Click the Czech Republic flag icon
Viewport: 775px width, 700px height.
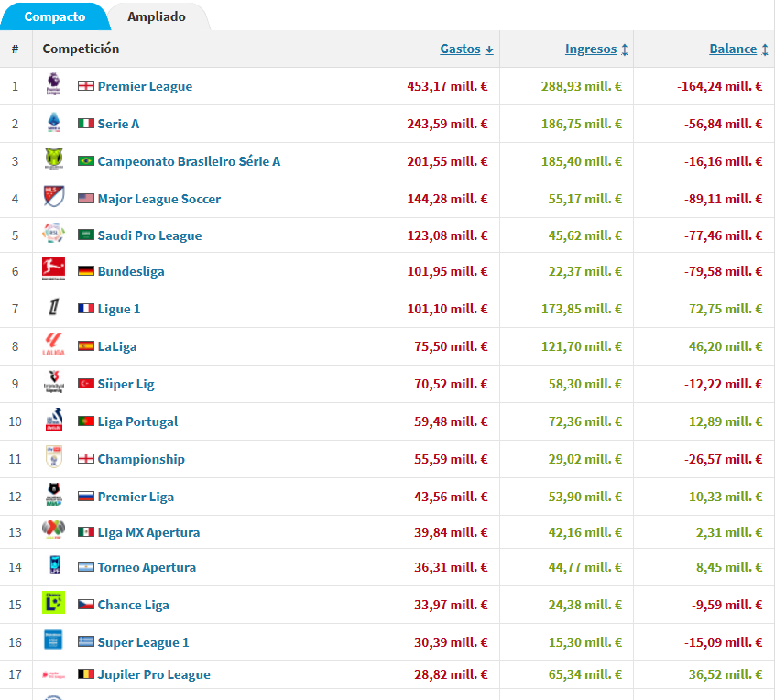(86, 605)
